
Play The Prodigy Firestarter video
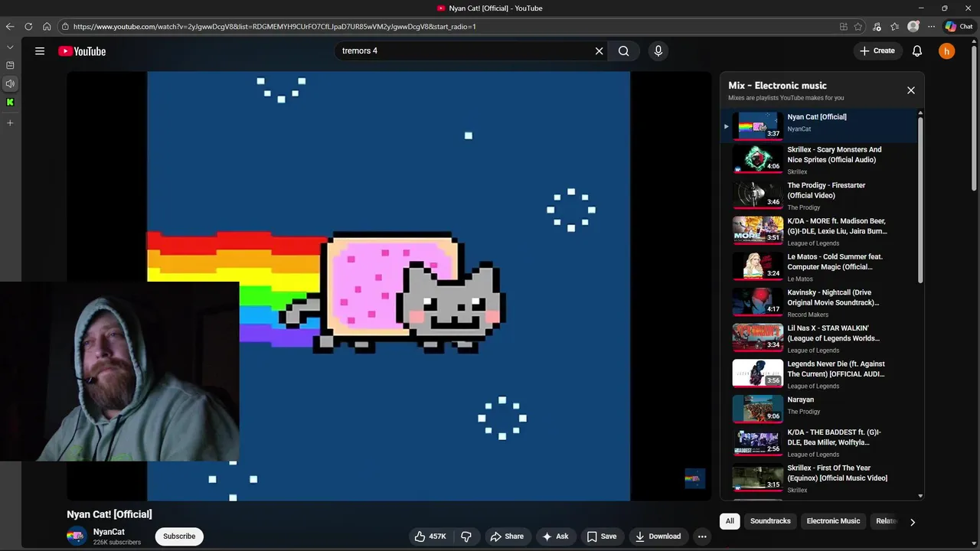(819, 196)
